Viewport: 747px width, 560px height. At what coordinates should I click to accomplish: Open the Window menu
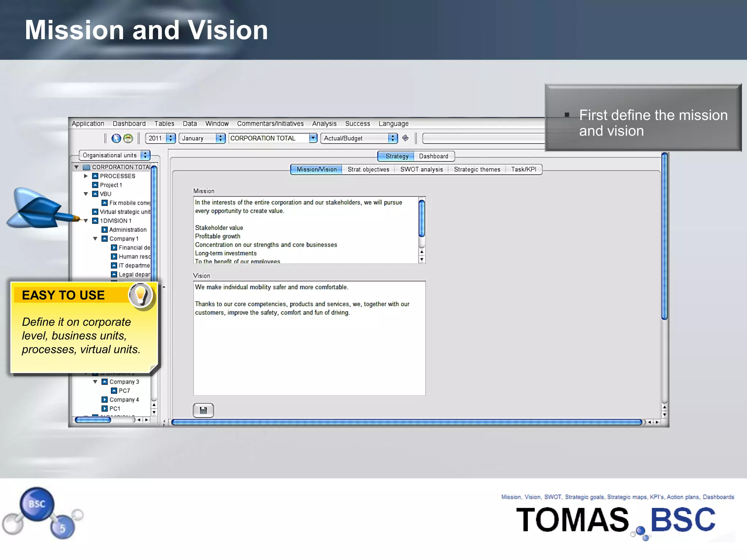coord(217,124)
